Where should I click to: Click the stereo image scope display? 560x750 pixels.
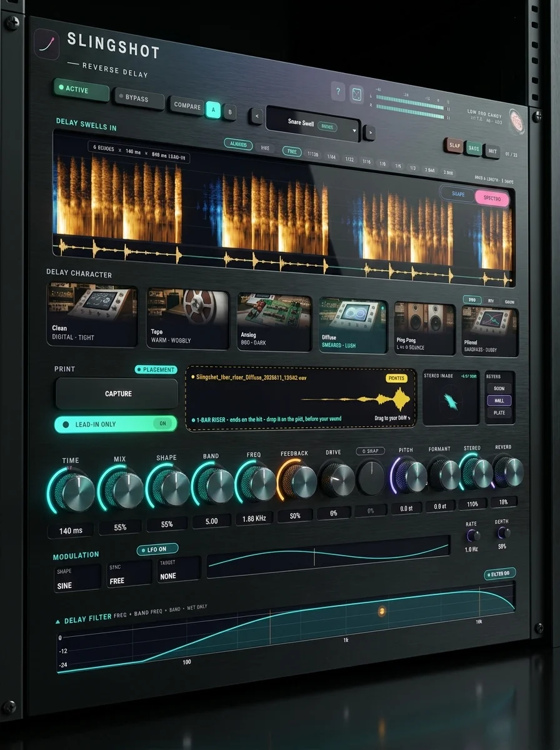(451, 399)
